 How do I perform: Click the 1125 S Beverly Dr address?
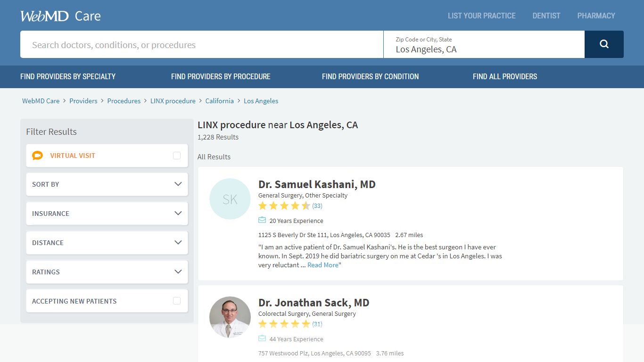click(x=324, y=235)
